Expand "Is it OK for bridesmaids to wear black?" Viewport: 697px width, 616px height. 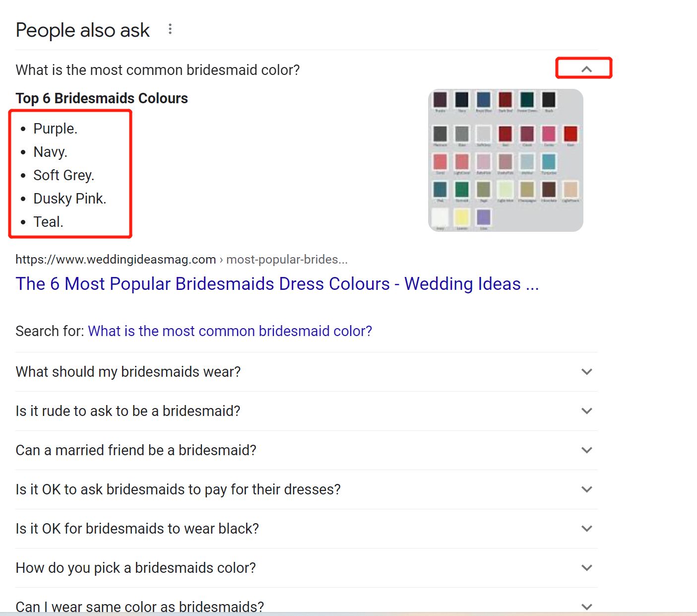click(586, 529)
